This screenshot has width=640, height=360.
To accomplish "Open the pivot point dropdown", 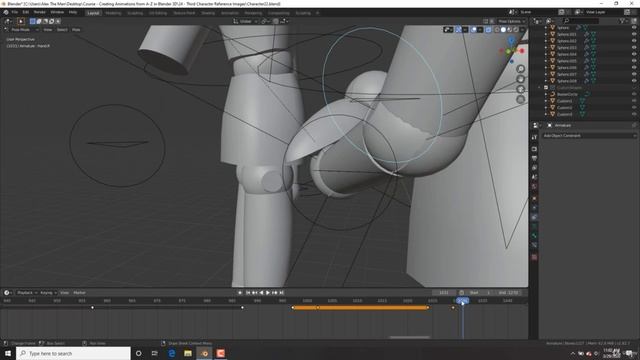I will point(265,21).
